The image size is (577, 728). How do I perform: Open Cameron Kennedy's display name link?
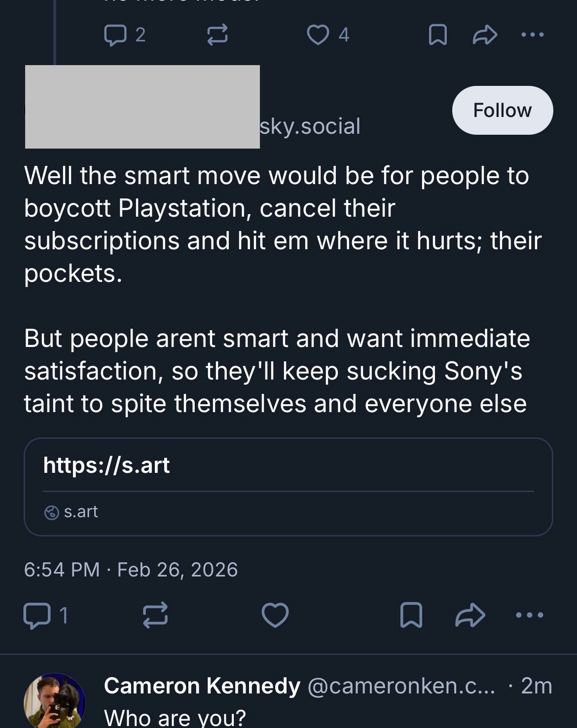point(202,686)
